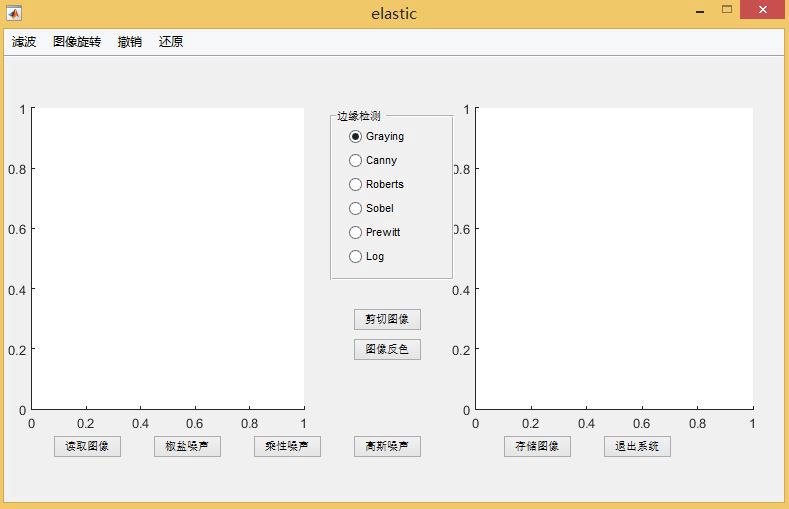The height and width of the screenshot is (509, 789).
Task: Close the elastic window
Action: (x=762, y=10)
